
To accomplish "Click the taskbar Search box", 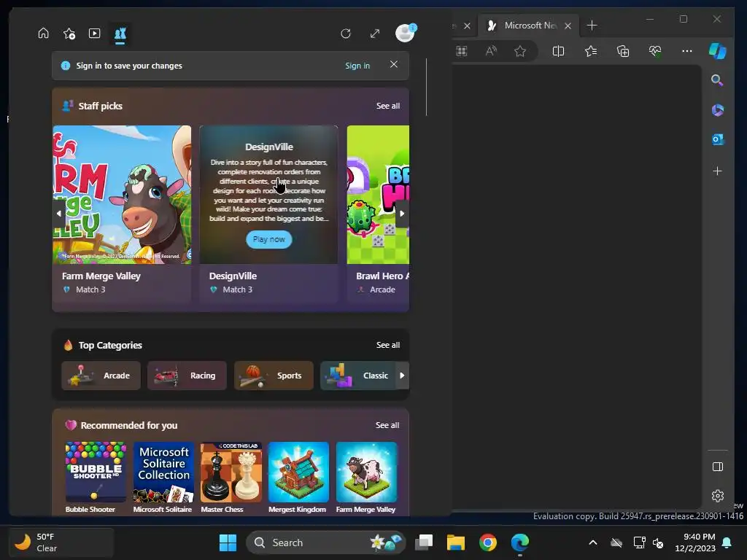I will 326,542.
